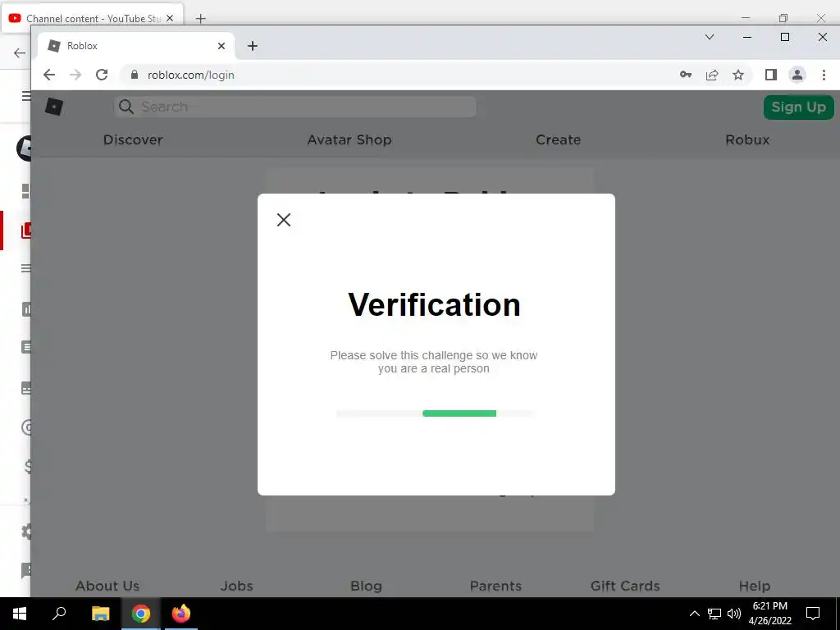This screenshot has height=630, width=840.
Task: Open the Windows Start menu
Action: [20, 614]
